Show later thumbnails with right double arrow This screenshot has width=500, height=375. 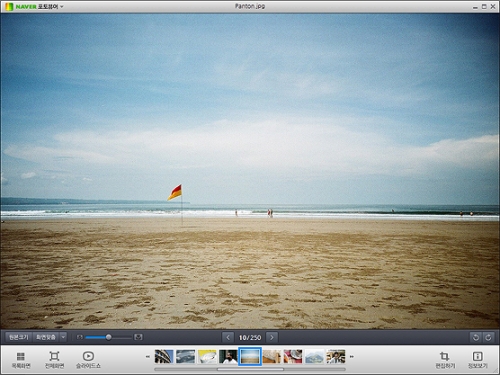(x=352, y=357)
